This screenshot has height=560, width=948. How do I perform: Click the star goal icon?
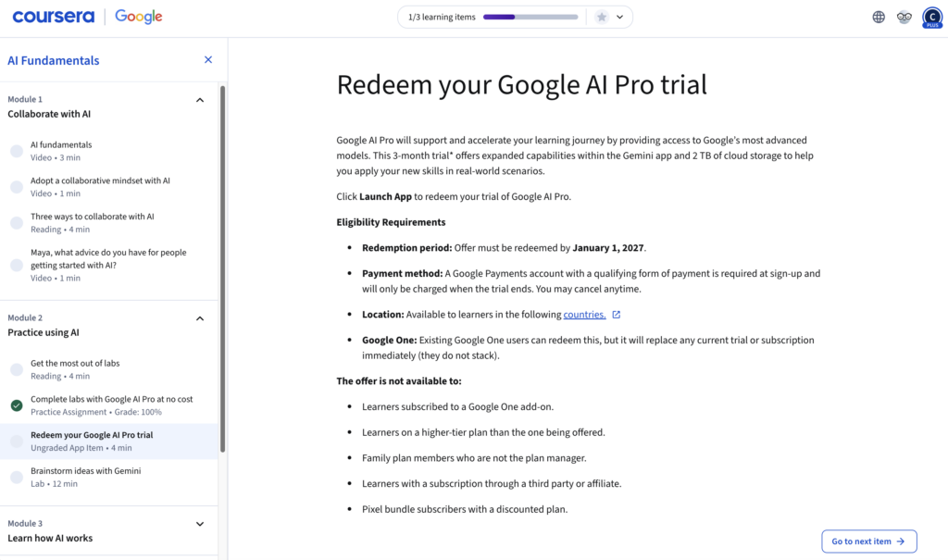(x=602, y=17)
